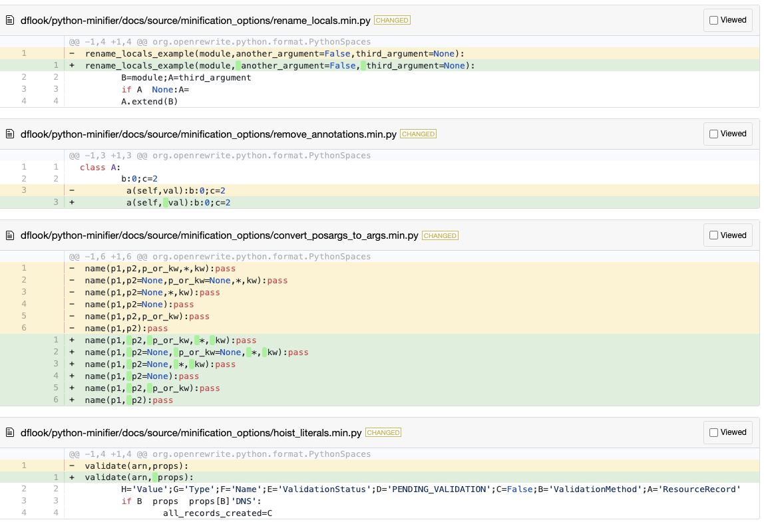Check Viewed for hoist_literals.min.py
The height and width of the screenshot is (532, 764).
(x=713, y=432)
